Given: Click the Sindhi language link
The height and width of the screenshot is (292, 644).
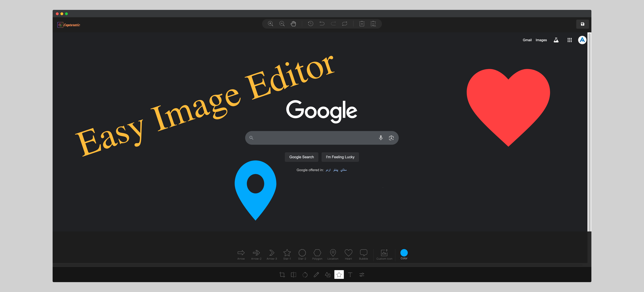Looking at the screenshot, I should [343, 170].
